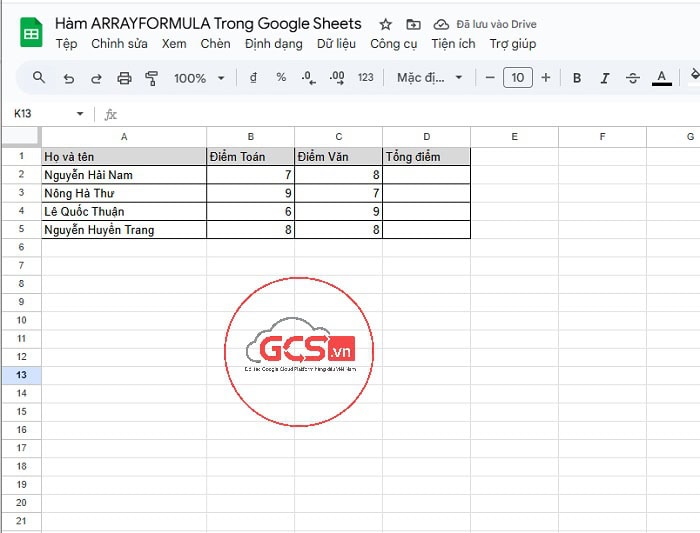Open the Dữ liệu menu

pos(337,44)
